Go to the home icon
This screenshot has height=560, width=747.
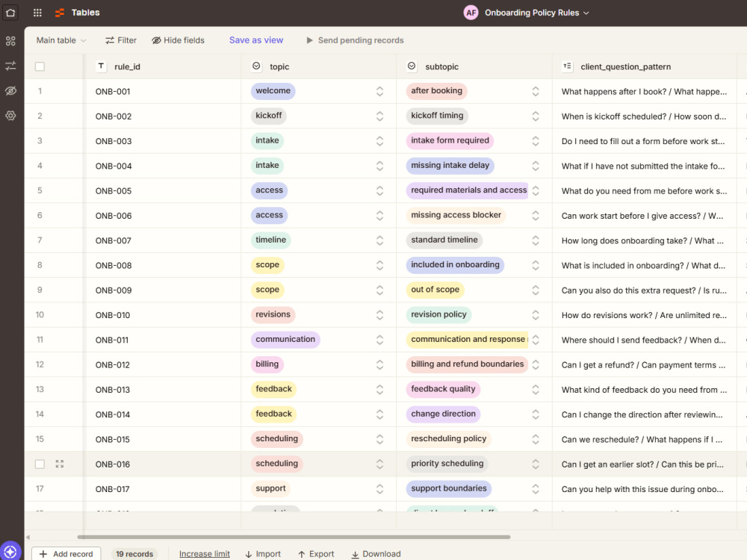pyautogui.click(x=10, y=13)
